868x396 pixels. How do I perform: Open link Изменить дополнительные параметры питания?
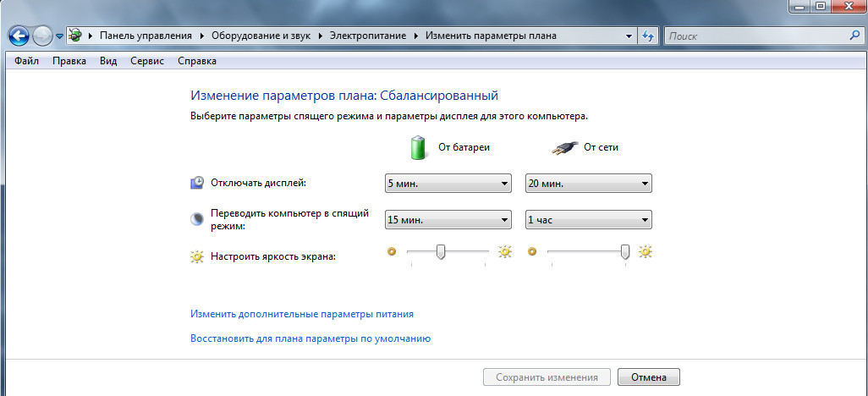click(x=302, y=314)
